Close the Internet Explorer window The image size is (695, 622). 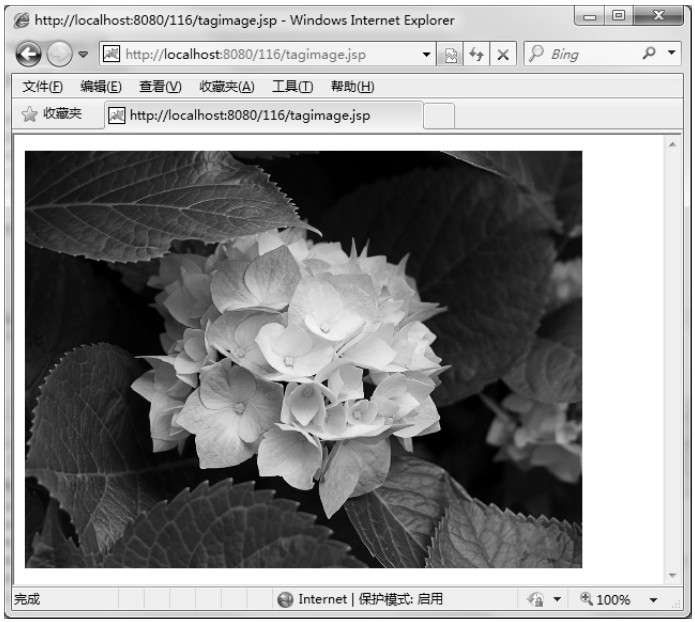tap(659, 16)
